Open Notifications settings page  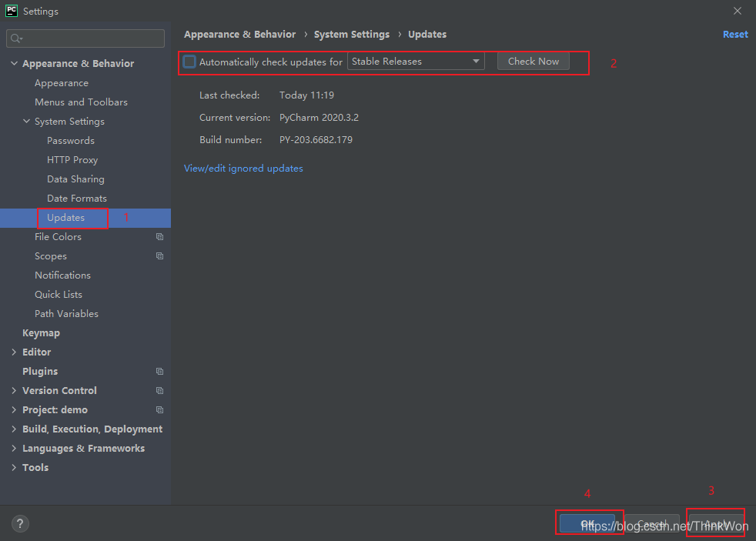(62, 275)
